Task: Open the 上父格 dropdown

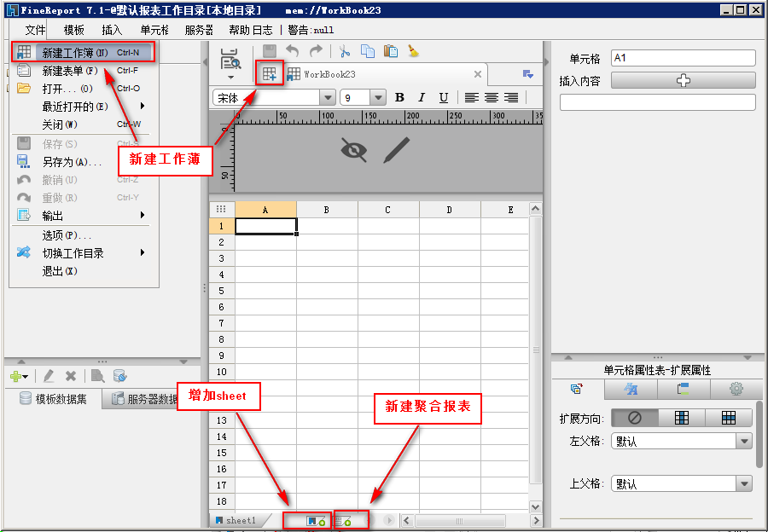Action: (x=744, y=484)
